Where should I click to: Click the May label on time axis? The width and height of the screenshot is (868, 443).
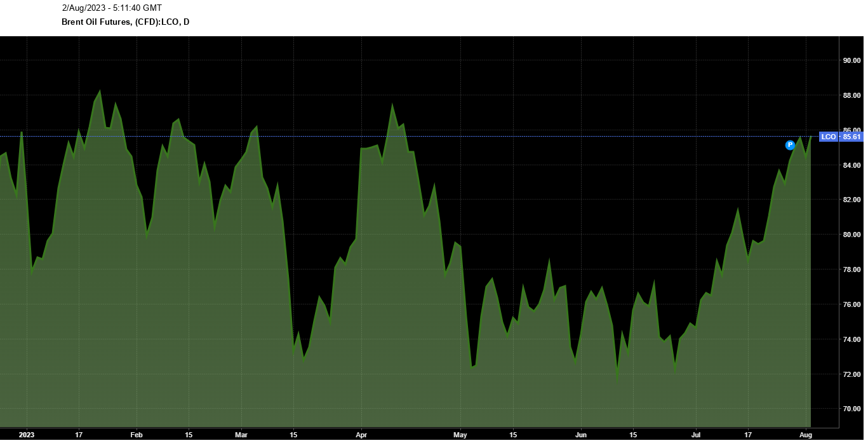[460, 435]
